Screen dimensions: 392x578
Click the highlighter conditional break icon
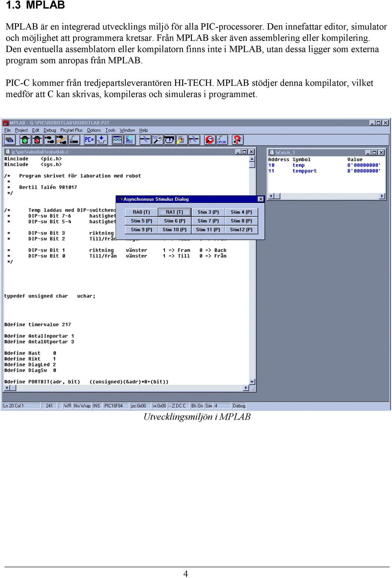(x=182, y=140)
